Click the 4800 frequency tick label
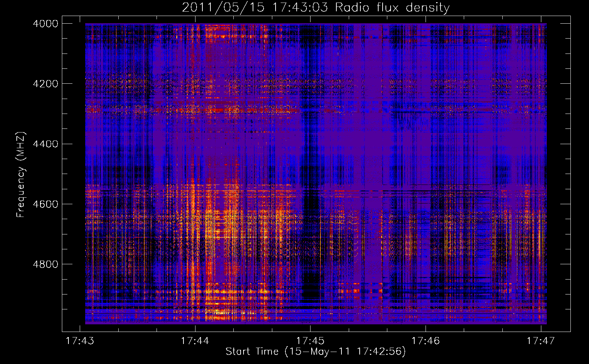Viewport: 589px width, 364px height. (x=46, y=264)
